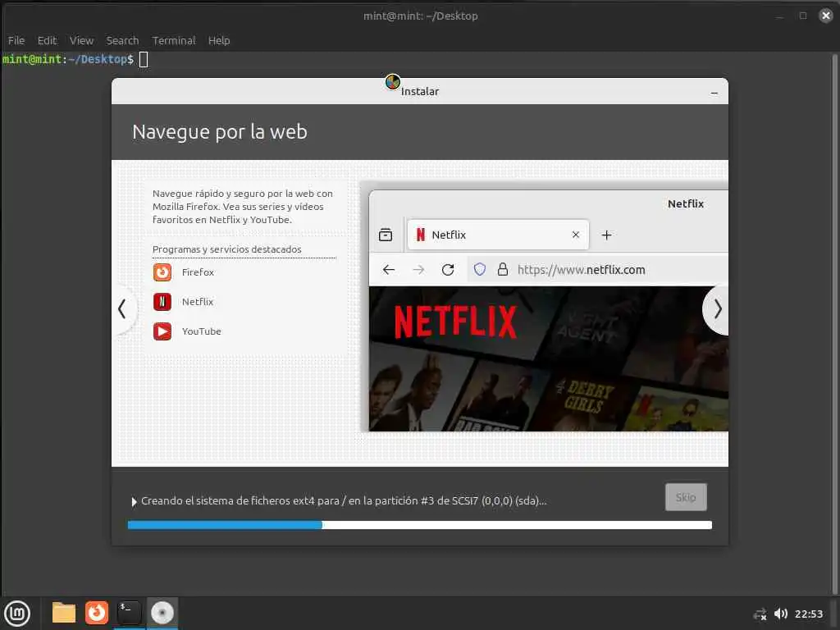Open the Files folder in the panel
Viewport: 840px width, 630px height.
click(x=64, y=613)
